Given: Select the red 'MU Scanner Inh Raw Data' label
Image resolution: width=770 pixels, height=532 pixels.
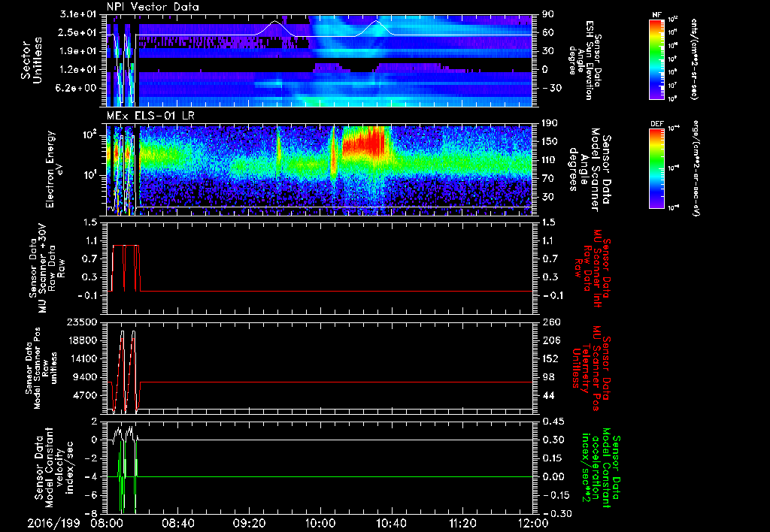Looking at the screenshot, I should click(x=592, y=268).
